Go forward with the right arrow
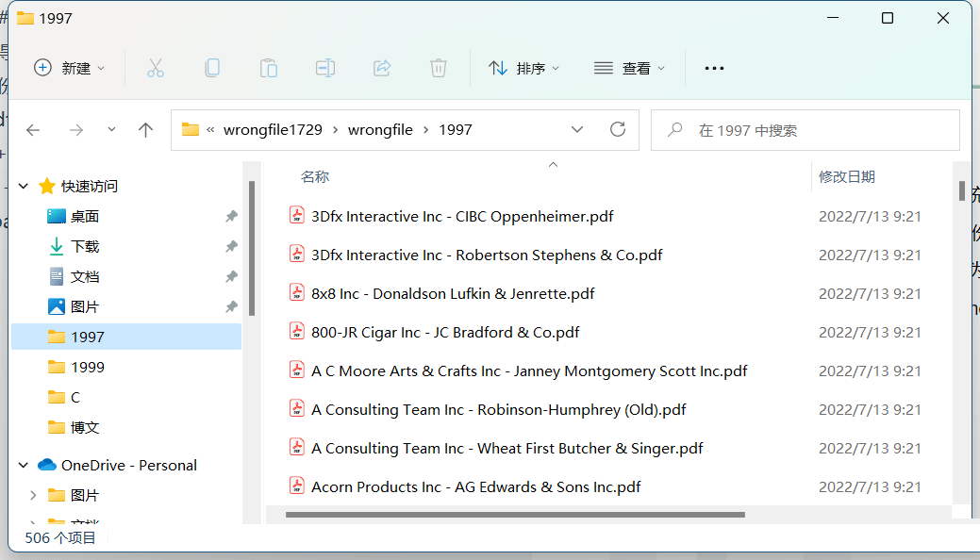The width and height of the screenshot is (980, 560). (x=76, y=130)
